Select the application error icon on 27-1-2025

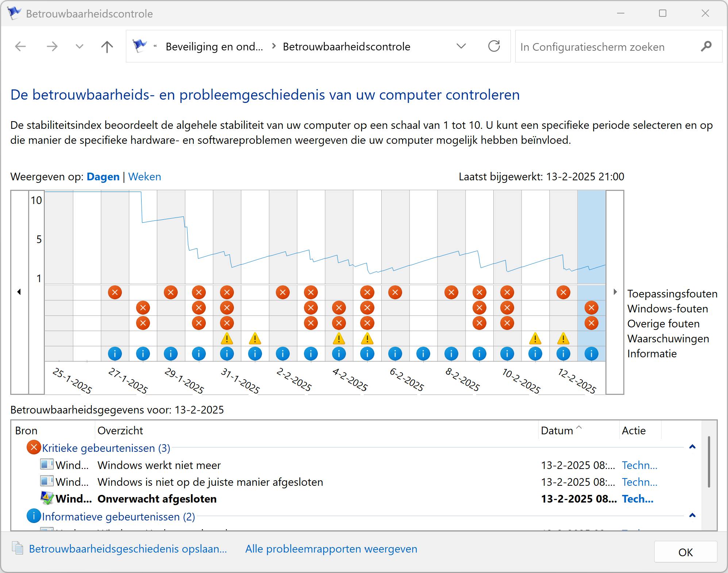pyautogui.click(x=115, y=292)
